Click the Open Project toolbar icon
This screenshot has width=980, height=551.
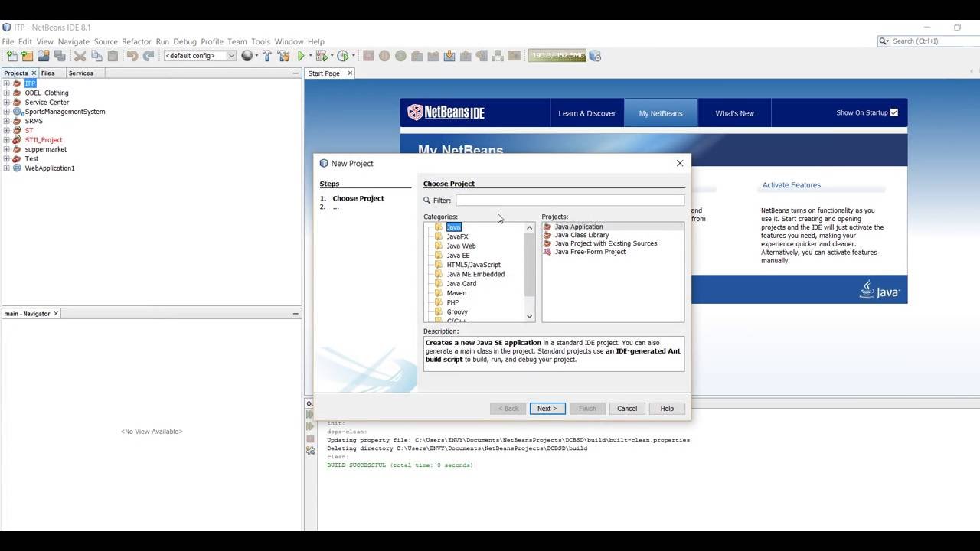tap(44, 56)
